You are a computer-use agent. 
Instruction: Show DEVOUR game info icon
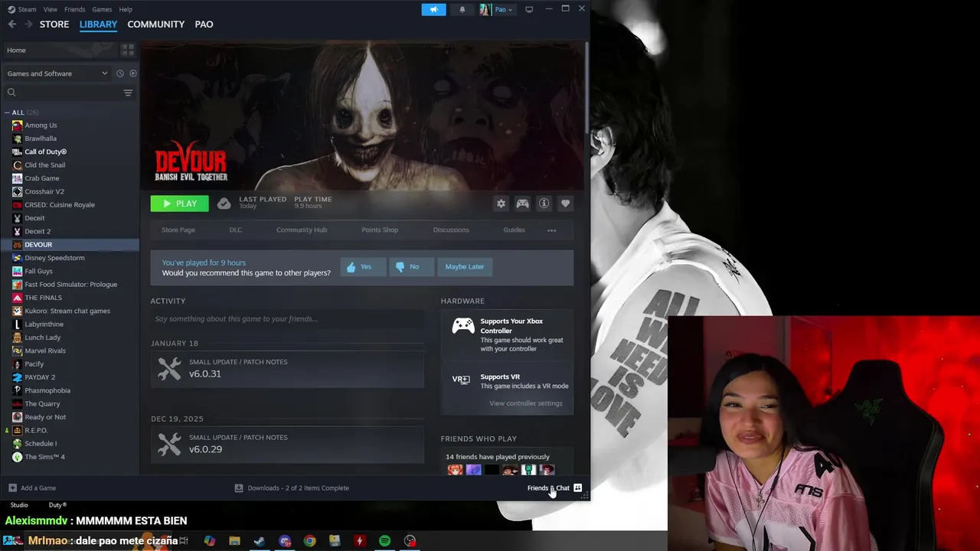(544, 204)
